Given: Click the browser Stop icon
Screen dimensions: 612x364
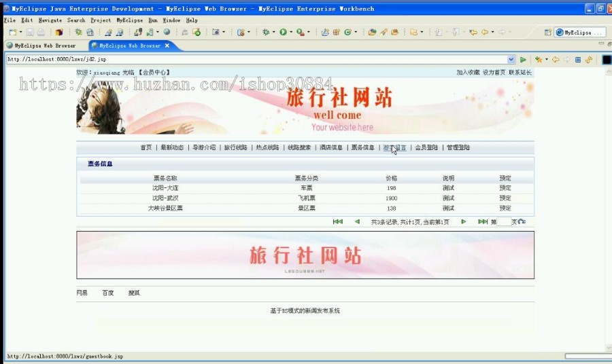Looking at the screenshot, I should [x=578, y=60].
